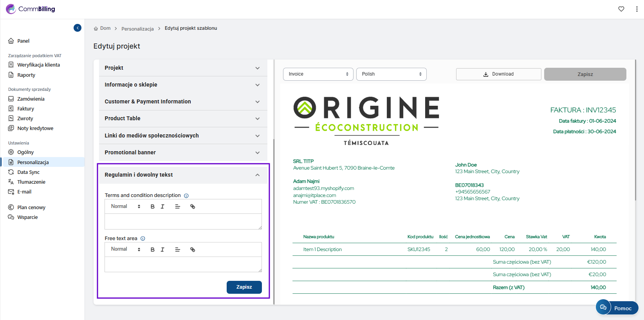
Task: Download the invoice preview
Action: 498,74
